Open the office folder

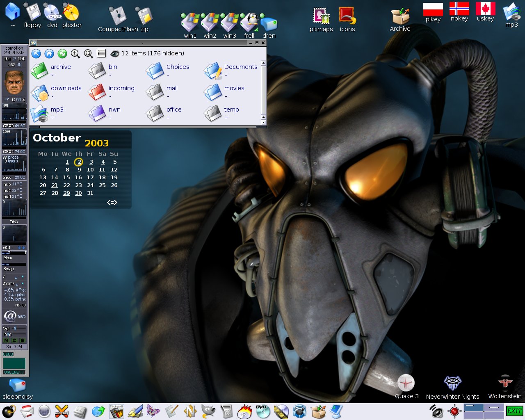(x=155, y=114)
